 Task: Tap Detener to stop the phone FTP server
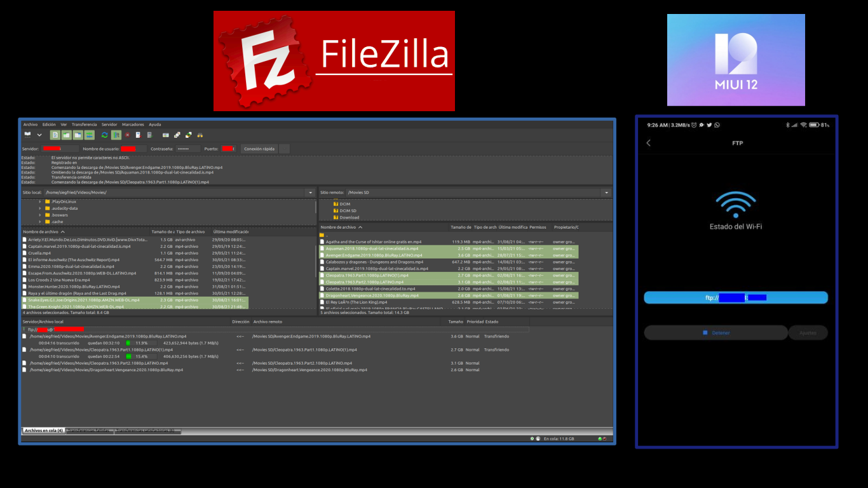point(716,333)
